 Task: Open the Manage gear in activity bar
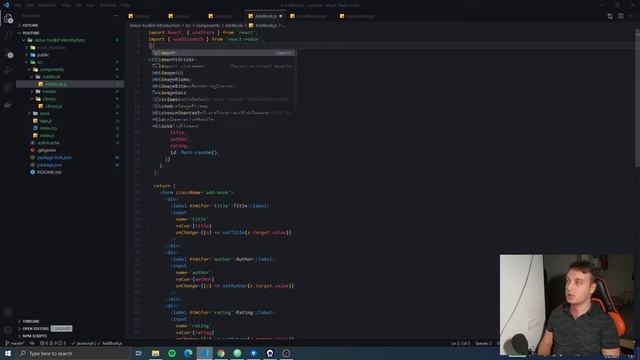(x=8, y=330)
